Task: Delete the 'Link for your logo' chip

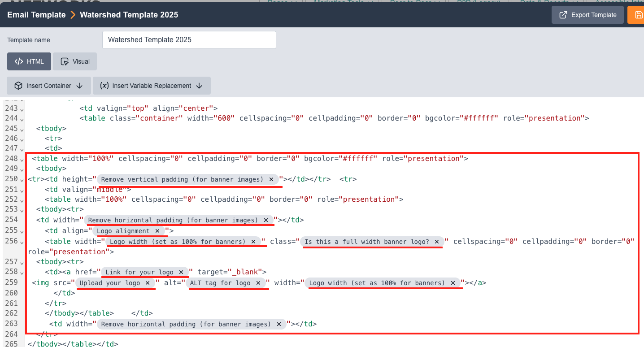Action: (181, 272)
